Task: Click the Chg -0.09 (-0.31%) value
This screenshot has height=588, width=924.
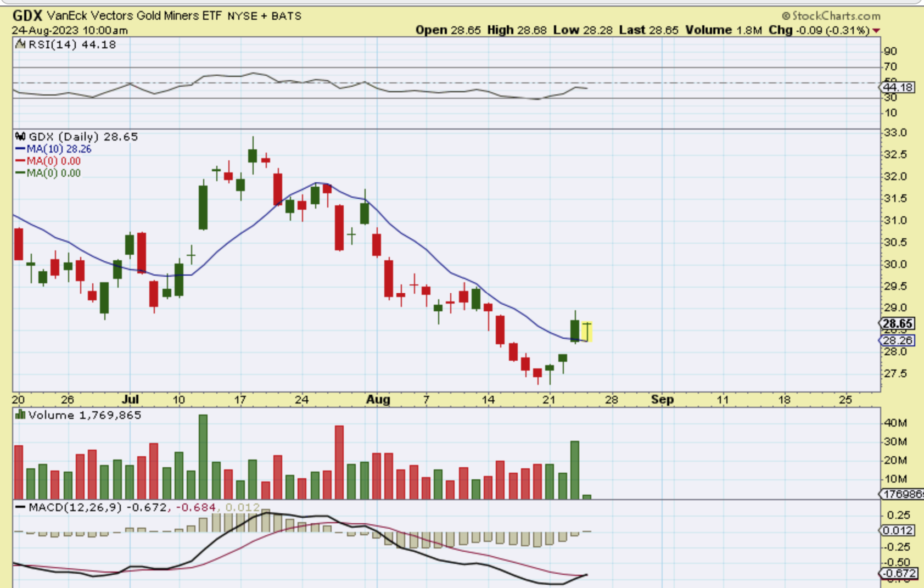Action: 819,30
